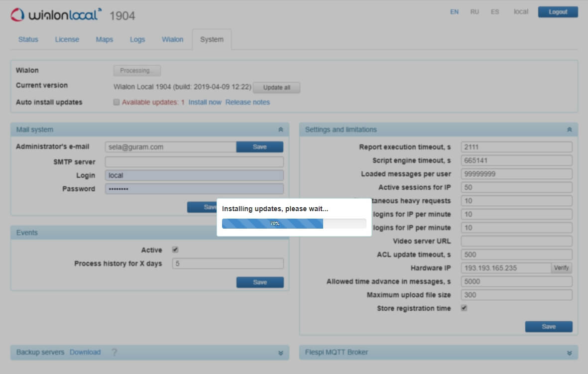This screenshot has width=588, height=374.
Task: Collapse the Settings and limitations panel
Action: (569, 129)
